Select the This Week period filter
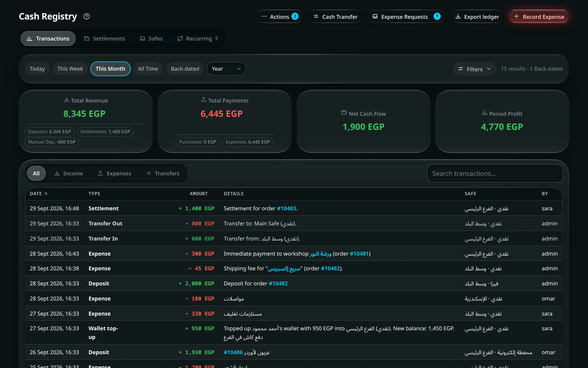This screenshot has width=588, height=368. [70, 69]
